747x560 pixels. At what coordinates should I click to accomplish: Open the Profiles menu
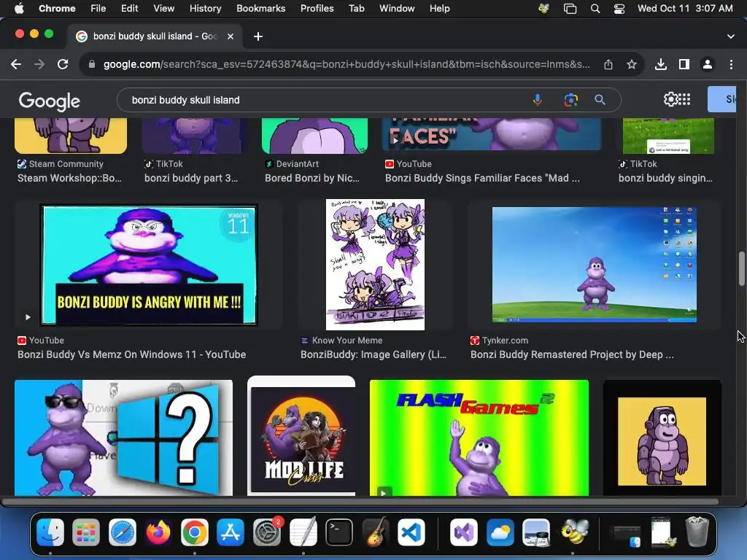coord(317,8)
